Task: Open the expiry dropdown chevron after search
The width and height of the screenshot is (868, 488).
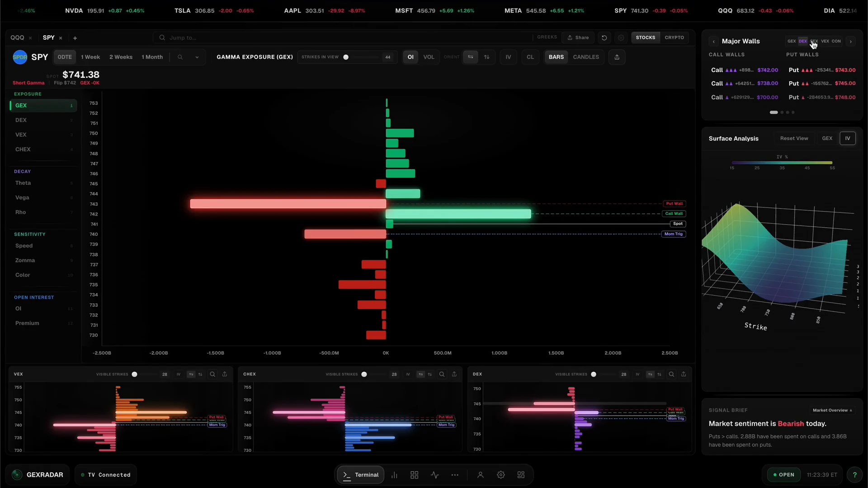Action: tap(197, 57)
